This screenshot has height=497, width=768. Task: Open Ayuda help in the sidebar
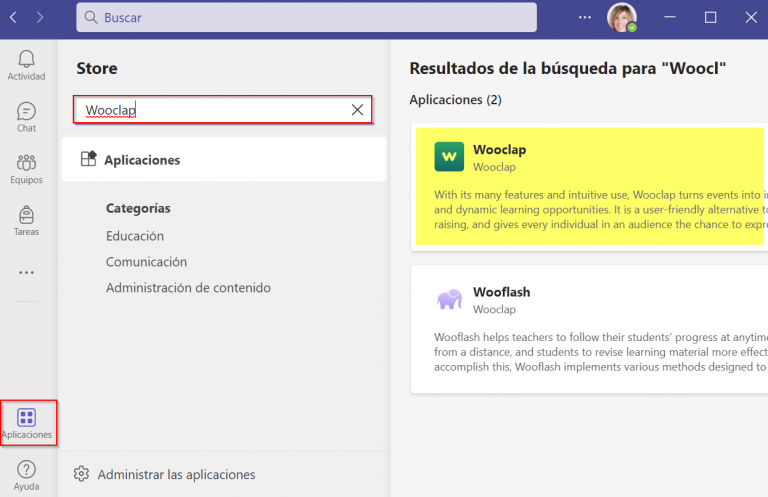[x=26, y=475]
